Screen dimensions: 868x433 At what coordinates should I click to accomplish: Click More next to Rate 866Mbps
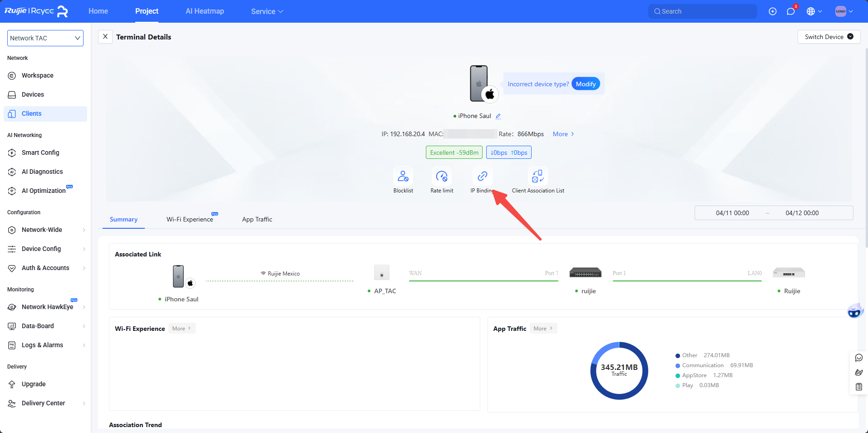pos(563,134)
